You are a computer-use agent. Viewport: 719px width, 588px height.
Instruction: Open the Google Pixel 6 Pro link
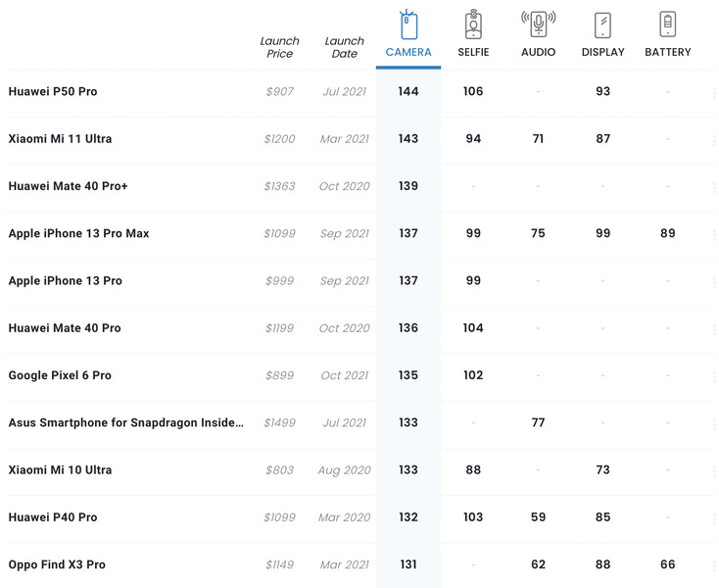(x=60, y=375)
